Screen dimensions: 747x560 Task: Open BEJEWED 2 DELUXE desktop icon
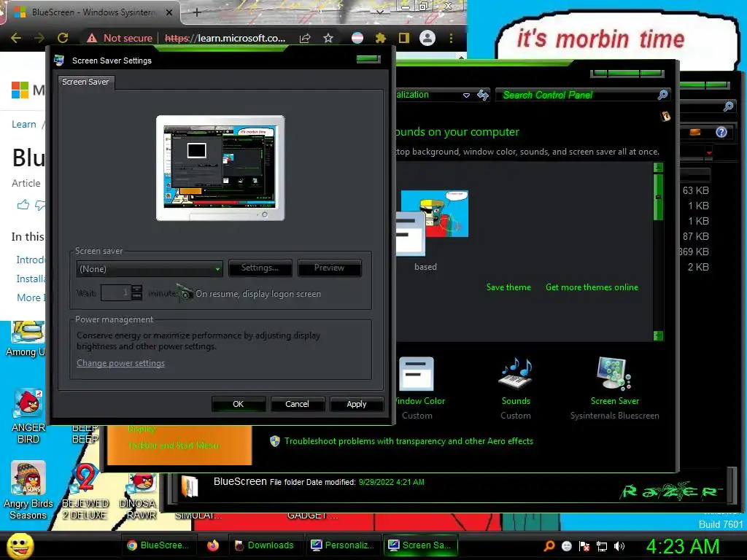coord(85,478)
